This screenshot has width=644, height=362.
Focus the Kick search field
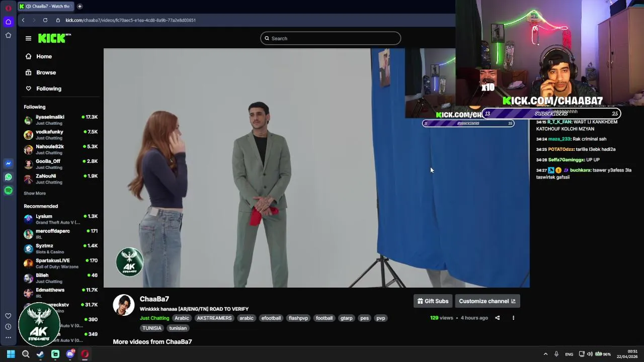[x=331, y=38]
